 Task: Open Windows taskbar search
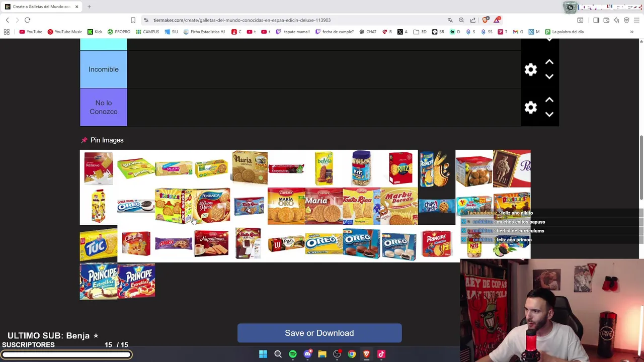pyautogui.click(x=278, y=354)
